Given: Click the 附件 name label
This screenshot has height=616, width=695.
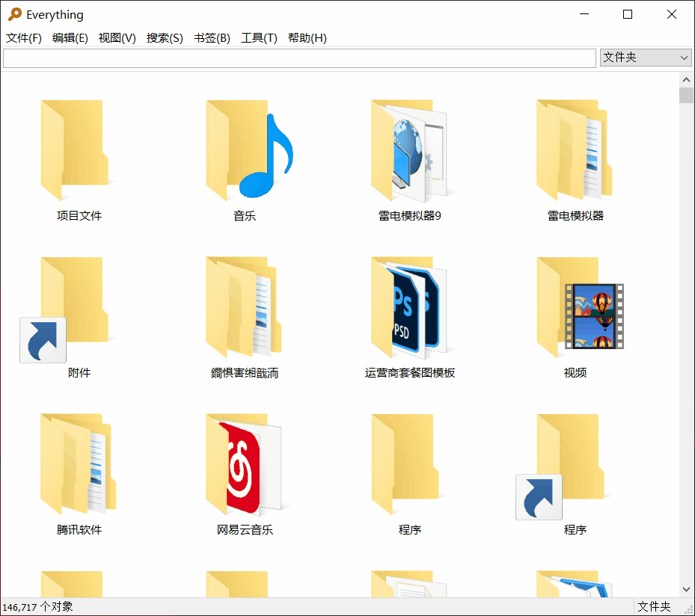Looking at the screenshot, I should 79,373.
